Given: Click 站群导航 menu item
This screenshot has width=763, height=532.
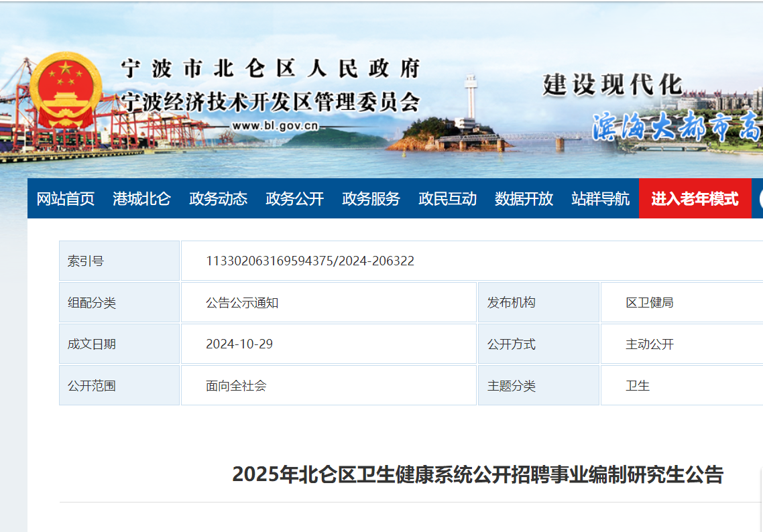Looking at the screenshot, I should coord(600,199).
